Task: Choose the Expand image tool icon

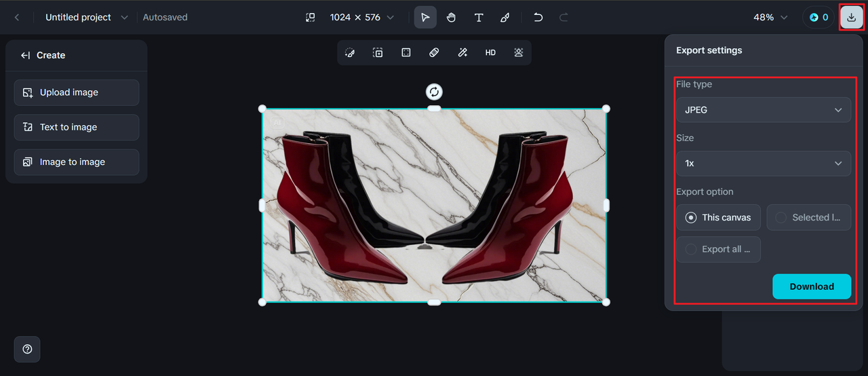Action: coord(378,52)
